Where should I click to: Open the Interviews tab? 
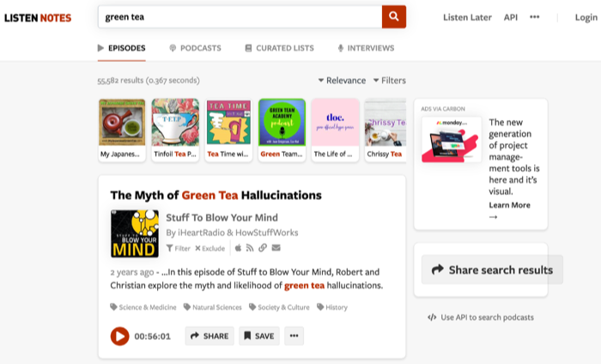click(x=366, y=48)
